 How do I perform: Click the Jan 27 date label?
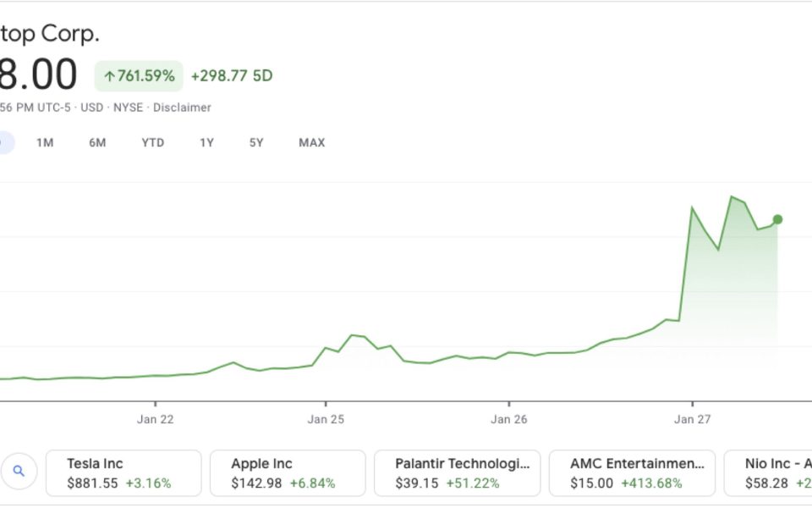click(x=692, y=419)
